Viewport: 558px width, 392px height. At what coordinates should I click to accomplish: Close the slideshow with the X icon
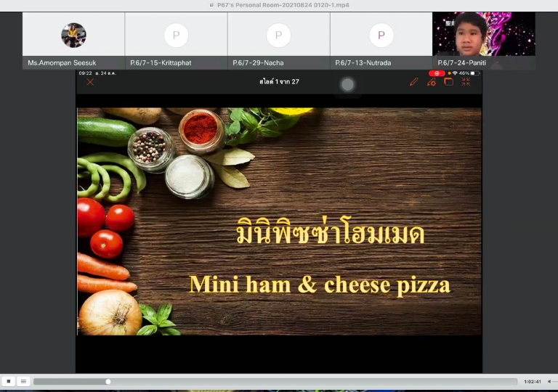tap(90, 82)
